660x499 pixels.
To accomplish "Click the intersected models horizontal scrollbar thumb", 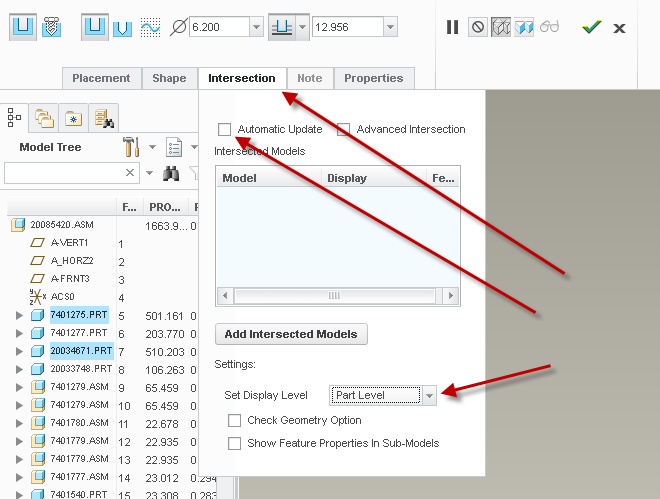I will 335,295.
